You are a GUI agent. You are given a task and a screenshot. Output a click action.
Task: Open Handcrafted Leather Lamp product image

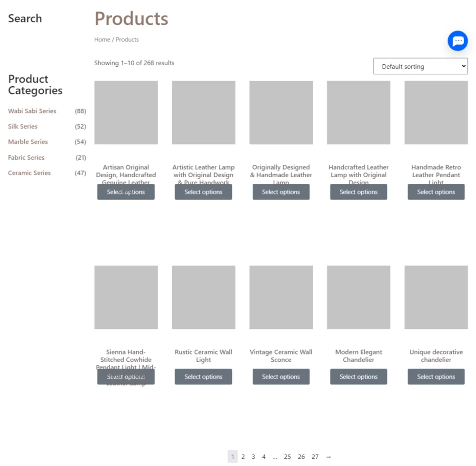point(358,112)
